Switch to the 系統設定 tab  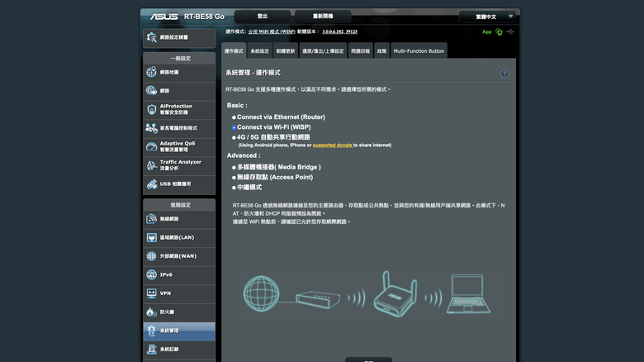pos(259,51)
